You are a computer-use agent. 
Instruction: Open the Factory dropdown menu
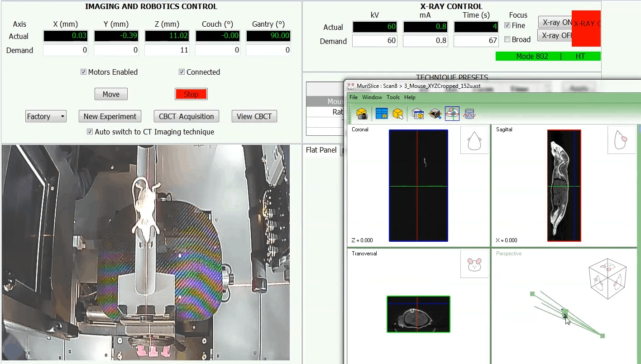coord(45,116)
